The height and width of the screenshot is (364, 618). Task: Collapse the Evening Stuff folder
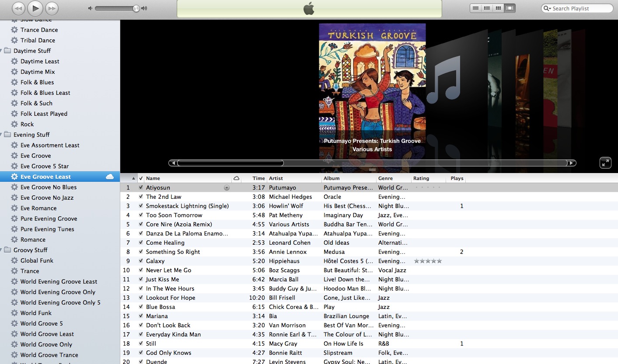tap(2, 135)
